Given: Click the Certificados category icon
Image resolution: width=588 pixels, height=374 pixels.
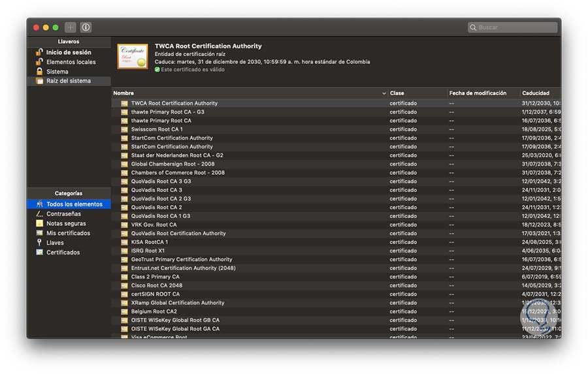Looking at the screenshot, I should coord(39,252).
